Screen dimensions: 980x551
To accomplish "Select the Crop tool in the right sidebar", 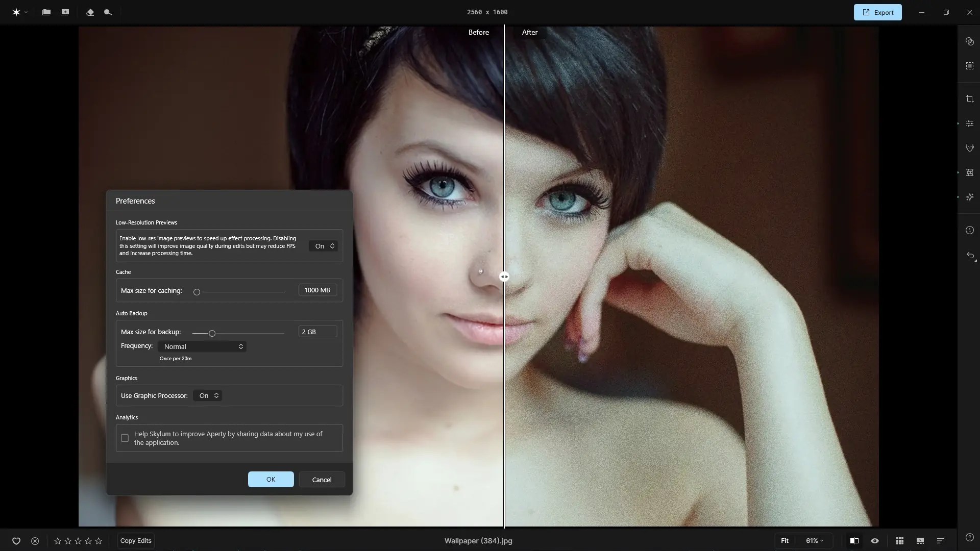I will [970, 99].
